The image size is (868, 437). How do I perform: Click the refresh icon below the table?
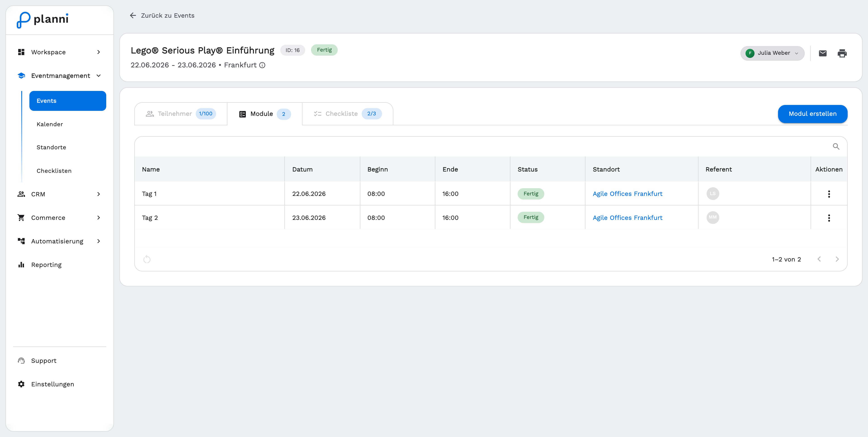(x=147, y=259)
